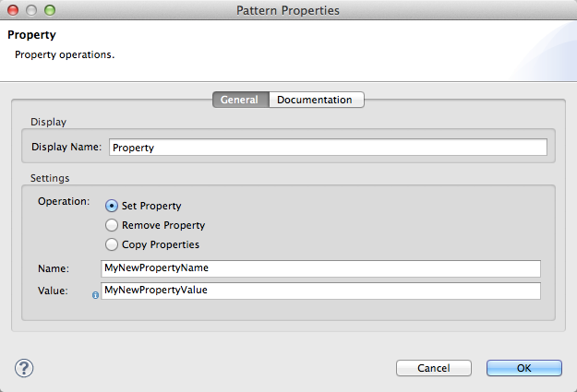Focus the Name input field
This screenshot has height=392, width=577.
(x=320, y=268)
